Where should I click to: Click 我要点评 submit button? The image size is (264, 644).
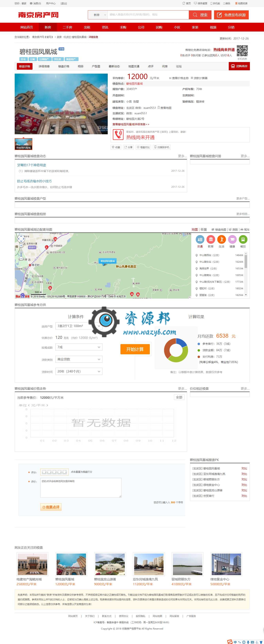coord(51,507)
